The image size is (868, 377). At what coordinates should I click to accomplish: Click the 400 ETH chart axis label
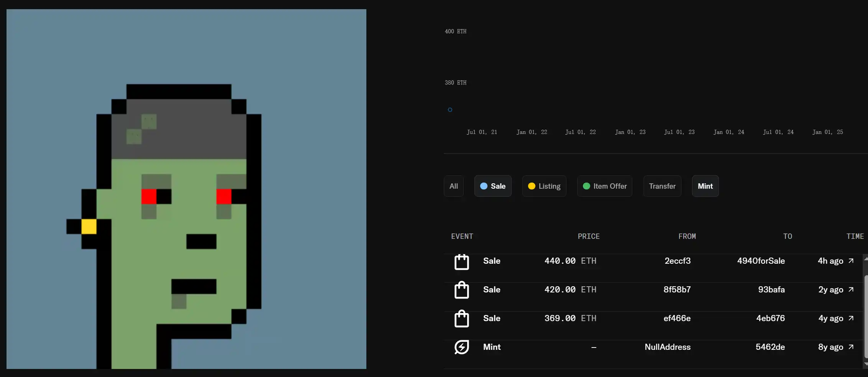point(456,31)
